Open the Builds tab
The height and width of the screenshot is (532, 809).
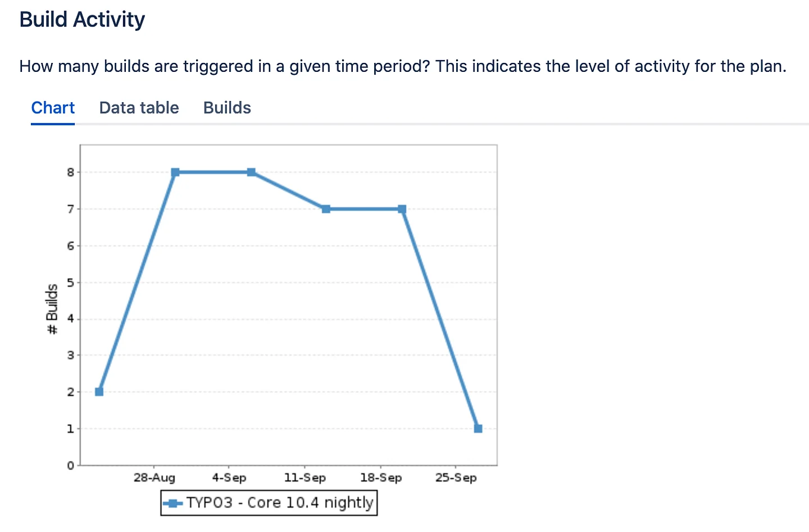pyautogui.click(x=227, y=108)
